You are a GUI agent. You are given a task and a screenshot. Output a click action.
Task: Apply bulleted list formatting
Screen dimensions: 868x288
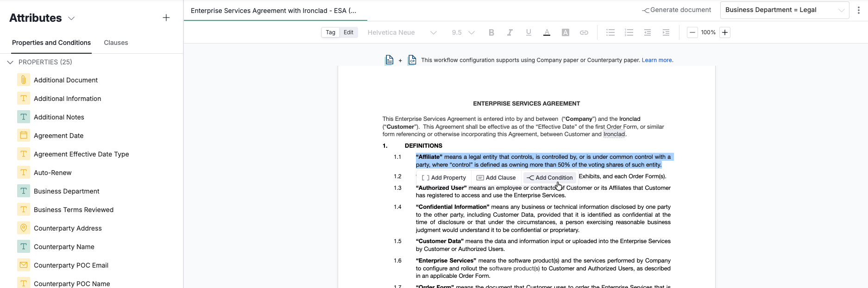[610, 32]
